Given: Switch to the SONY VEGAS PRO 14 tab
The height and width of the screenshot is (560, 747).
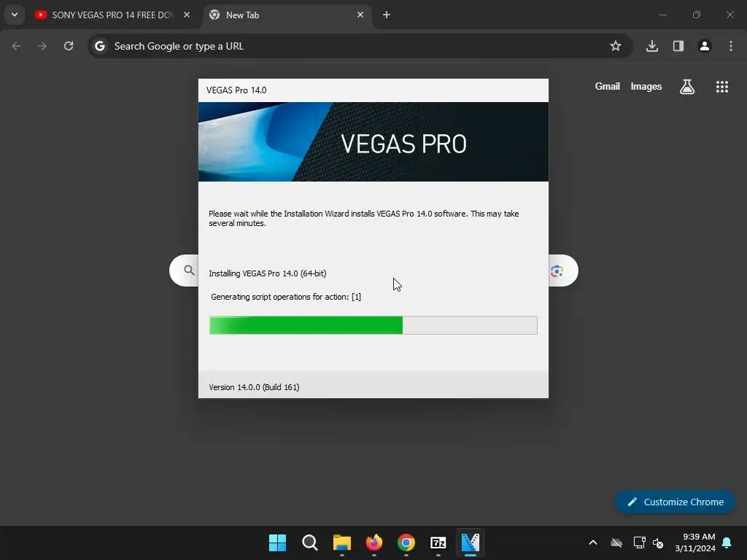Looking at the screenshot, I should [112, 15].
